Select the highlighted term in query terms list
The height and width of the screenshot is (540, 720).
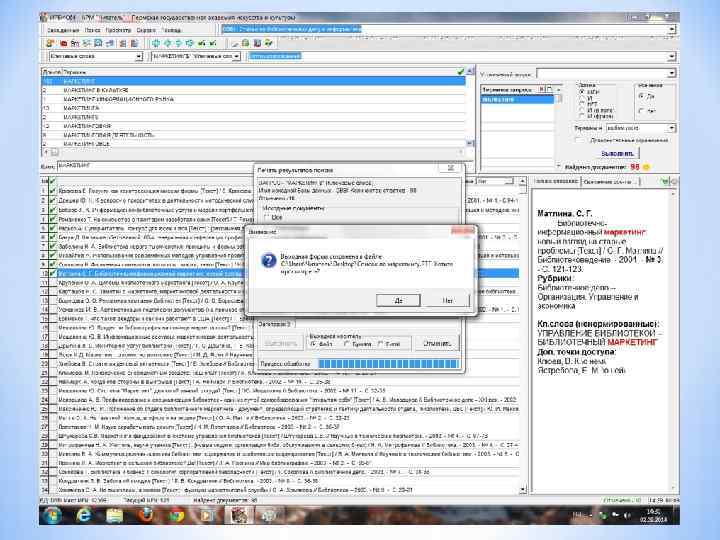[x=518, y=99]
